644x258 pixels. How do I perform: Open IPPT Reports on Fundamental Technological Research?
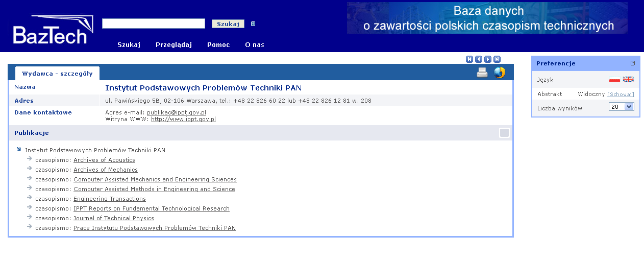pyautogui.click(x=152, y=208)
